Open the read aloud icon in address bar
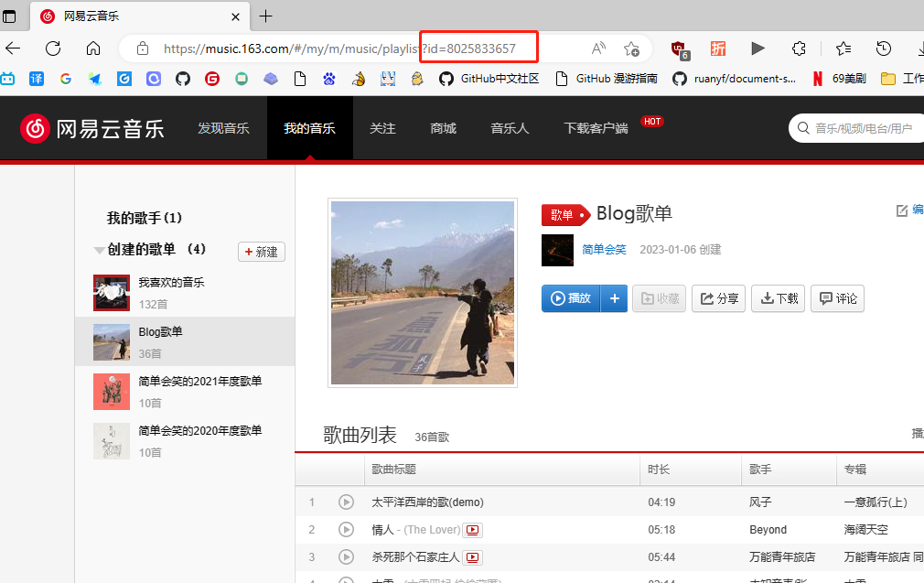 point(598,49)
